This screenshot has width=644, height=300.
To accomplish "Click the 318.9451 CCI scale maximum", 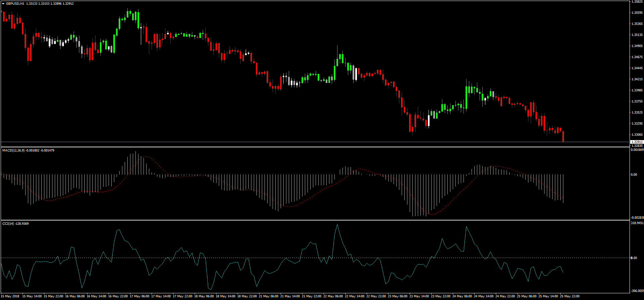I will click(x=637, y=223).
